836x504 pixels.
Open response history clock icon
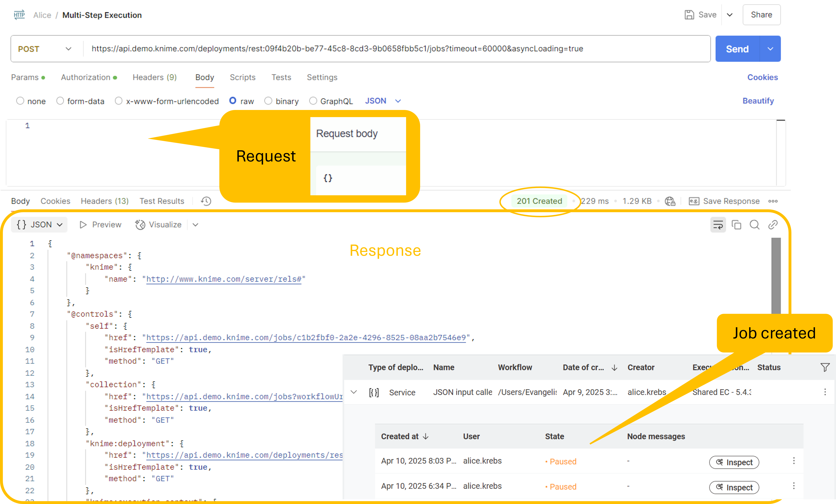coord(206,201)
